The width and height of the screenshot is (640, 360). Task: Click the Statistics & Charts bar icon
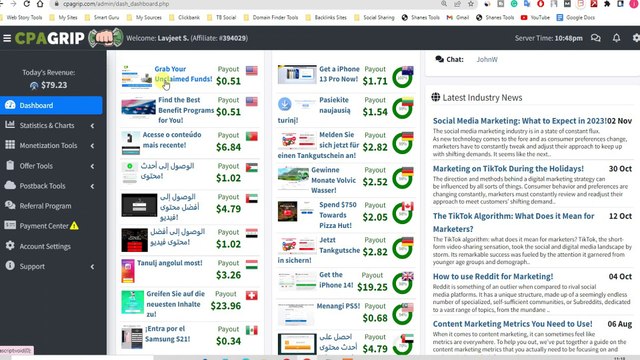coord(10,124)
